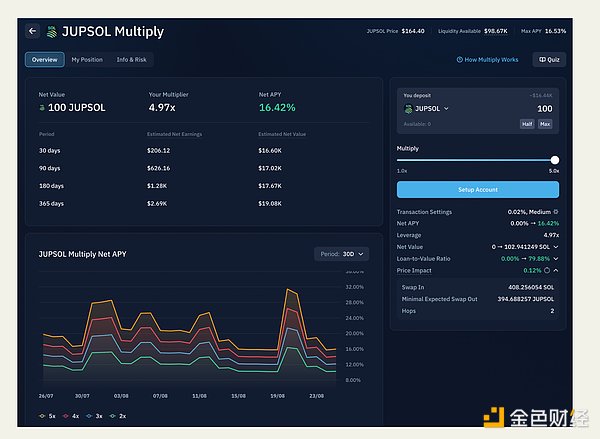This screenshot has width=600, height=439.
Task: Open the Period 30D dropdown
Action: 342,254
